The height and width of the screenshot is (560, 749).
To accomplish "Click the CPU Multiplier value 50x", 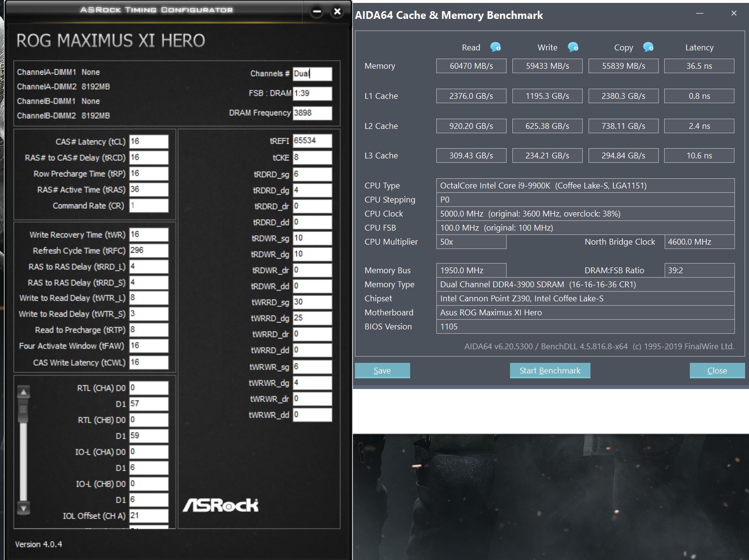I will coord(471,242).
